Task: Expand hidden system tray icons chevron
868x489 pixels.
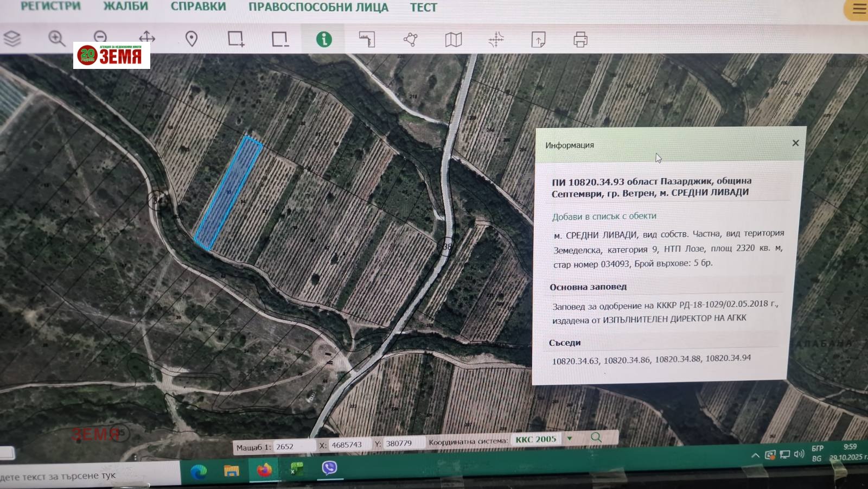Action: pyautogui.click(x=755, y=455)
